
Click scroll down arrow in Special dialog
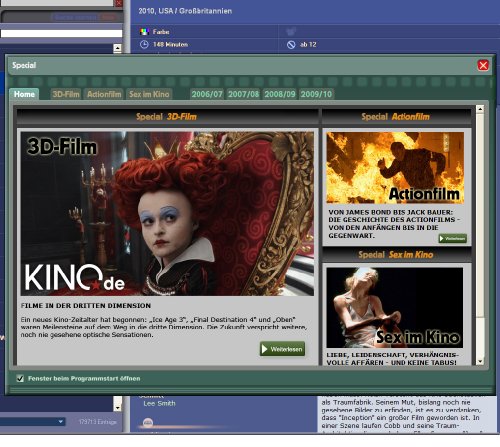480,361
